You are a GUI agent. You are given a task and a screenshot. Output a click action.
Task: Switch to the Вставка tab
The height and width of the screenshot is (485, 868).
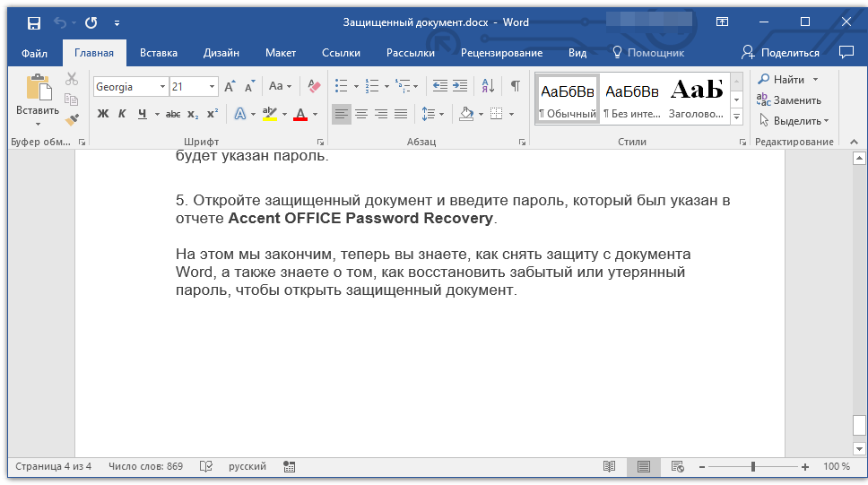(159, 53)
